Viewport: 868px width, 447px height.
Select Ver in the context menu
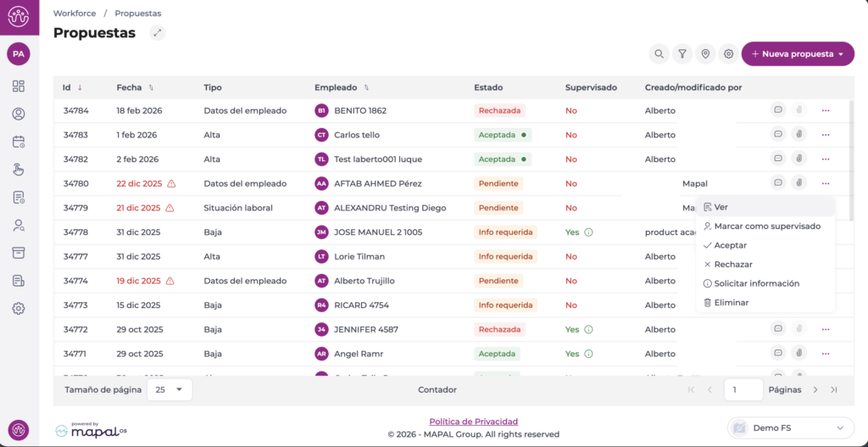(x=721, y=207)
